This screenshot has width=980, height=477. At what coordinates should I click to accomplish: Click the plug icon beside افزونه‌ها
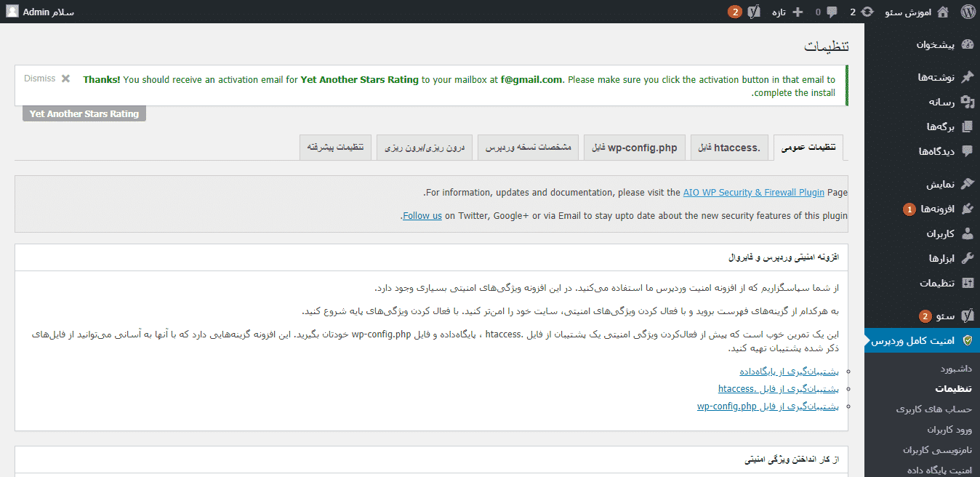[x=967, y=209]
